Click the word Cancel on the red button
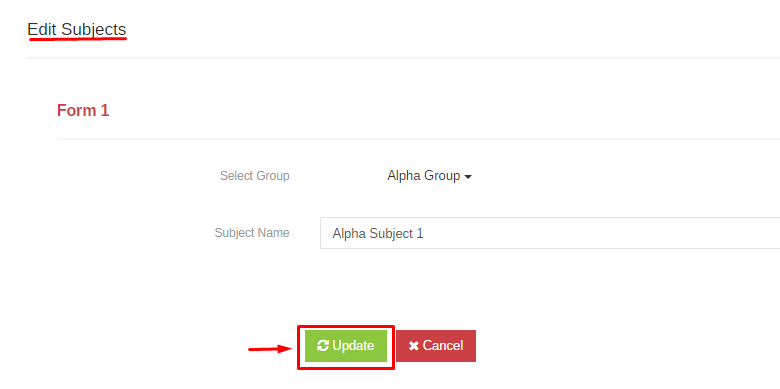Viewport: 780px width, 389px height. (443, 346)
